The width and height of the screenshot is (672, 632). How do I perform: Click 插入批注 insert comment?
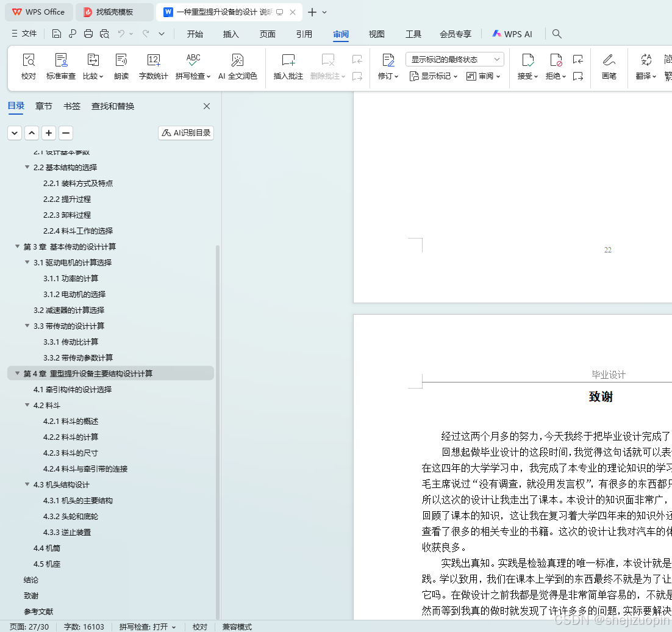pos(288,66)
